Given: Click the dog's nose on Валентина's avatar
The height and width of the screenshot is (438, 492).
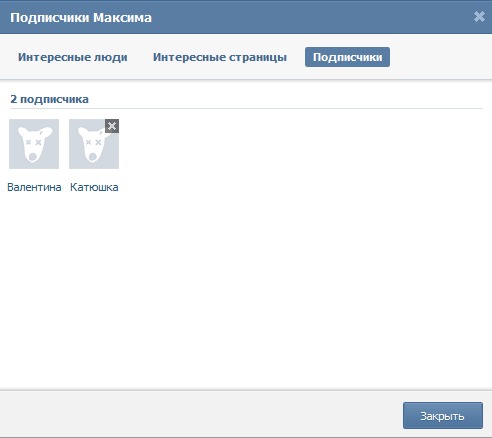Looking at the screenshot, I should point(33,157).
